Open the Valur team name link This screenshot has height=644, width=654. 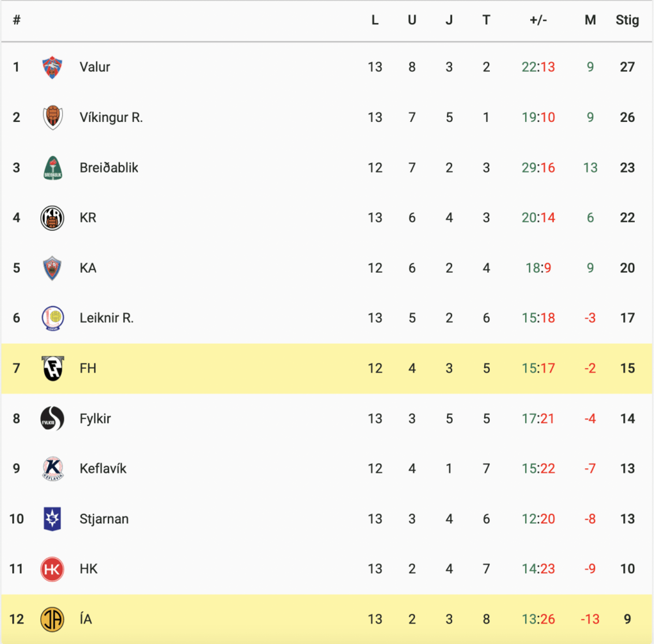tap(95, 67)
